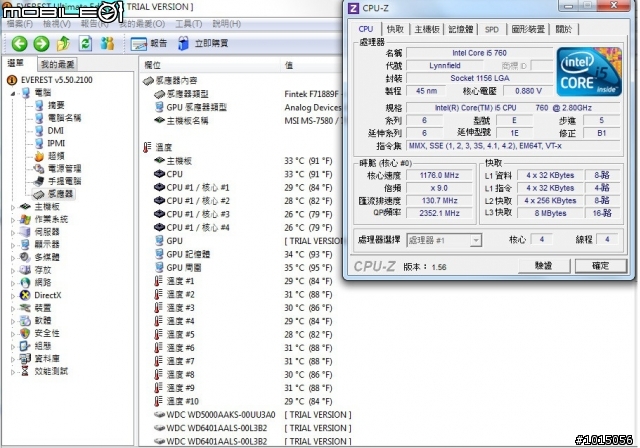Switch to 主機板 mainboard tab in CPU-Z
Image resolution: width=640 pixels, height=448 pixels.
[427, 29]
